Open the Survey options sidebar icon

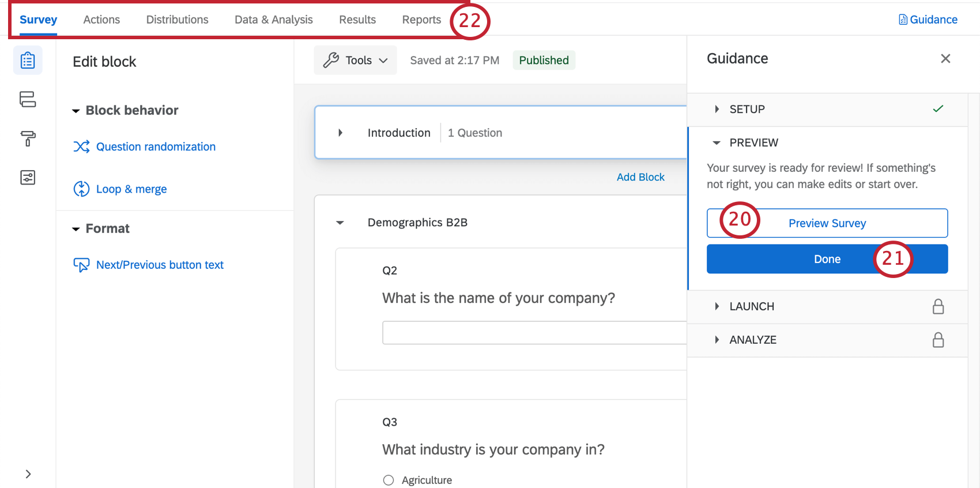click(28, 177)
